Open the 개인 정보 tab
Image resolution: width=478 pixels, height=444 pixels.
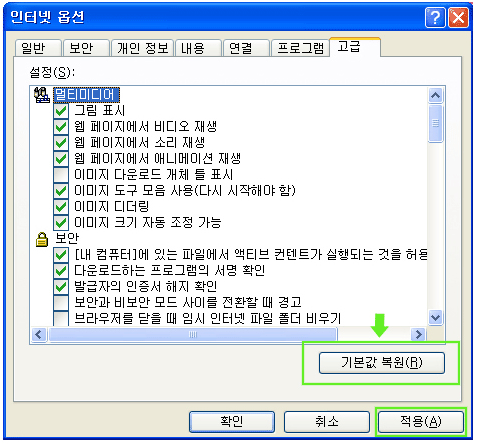click(x=142, y=48)
